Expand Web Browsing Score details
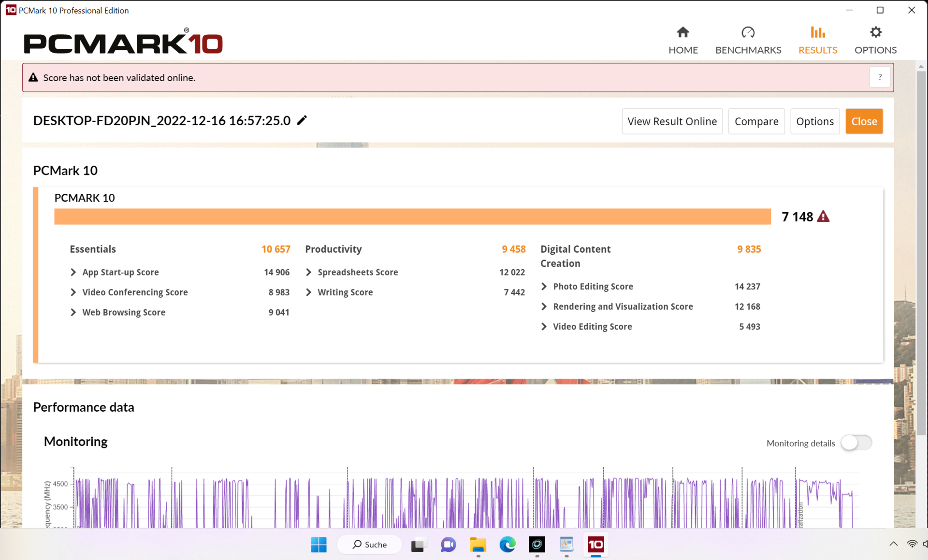 (x=73, y=312)
